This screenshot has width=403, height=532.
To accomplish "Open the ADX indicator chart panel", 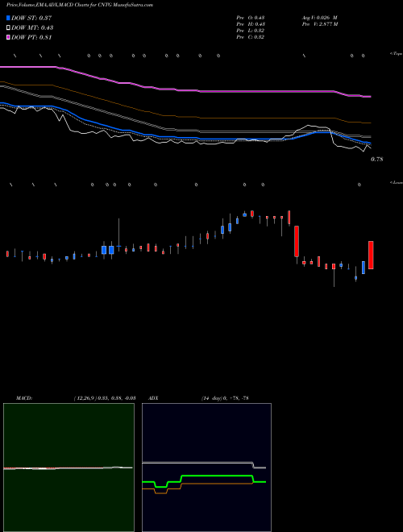I will (x=206, y=468).
